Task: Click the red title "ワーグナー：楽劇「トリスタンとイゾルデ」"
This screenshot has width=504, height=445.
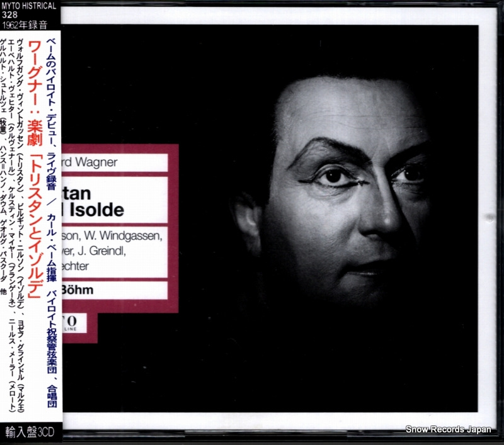Action: [x=35, y=169]
